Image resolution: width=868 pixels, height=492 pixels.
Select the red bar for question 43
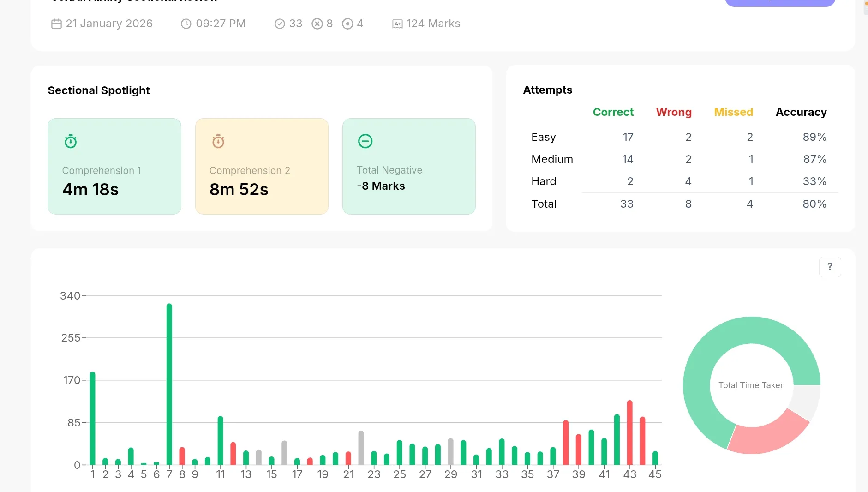click(x=629, y=432)
